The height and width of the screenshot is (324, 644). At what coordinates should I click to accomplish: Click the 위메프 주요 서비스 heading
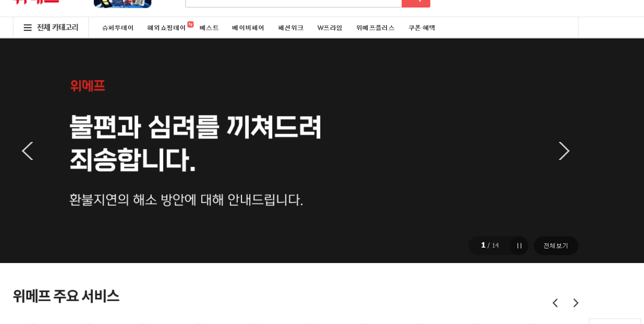66,296
